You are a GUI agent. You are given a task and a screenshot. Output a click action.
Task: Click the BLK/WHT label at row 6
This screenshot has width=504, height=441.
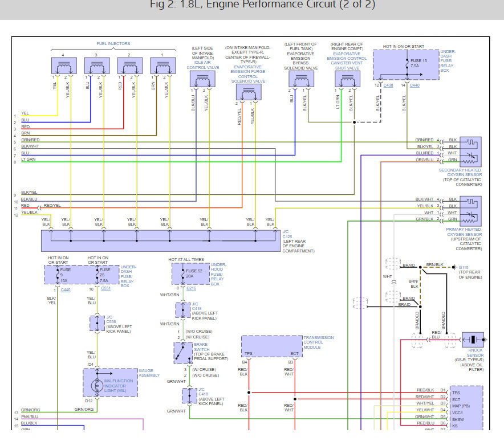pos(30,146)
